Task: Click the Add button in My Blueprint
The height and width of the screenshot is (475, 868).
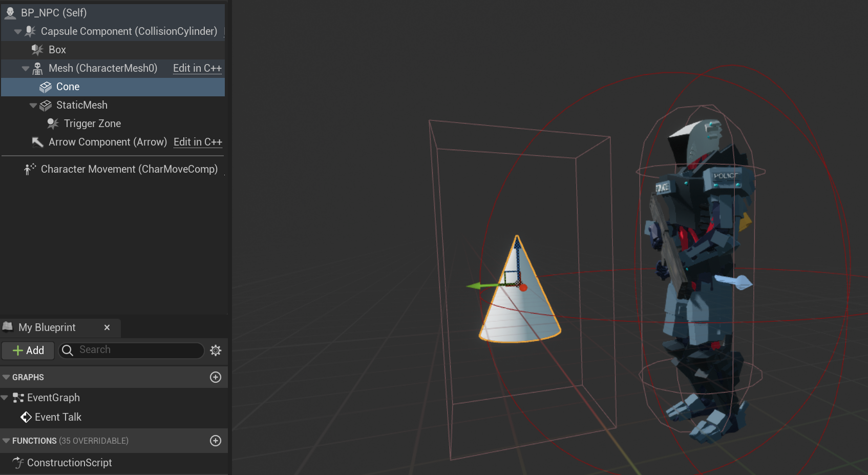Action: pos(28,350)
